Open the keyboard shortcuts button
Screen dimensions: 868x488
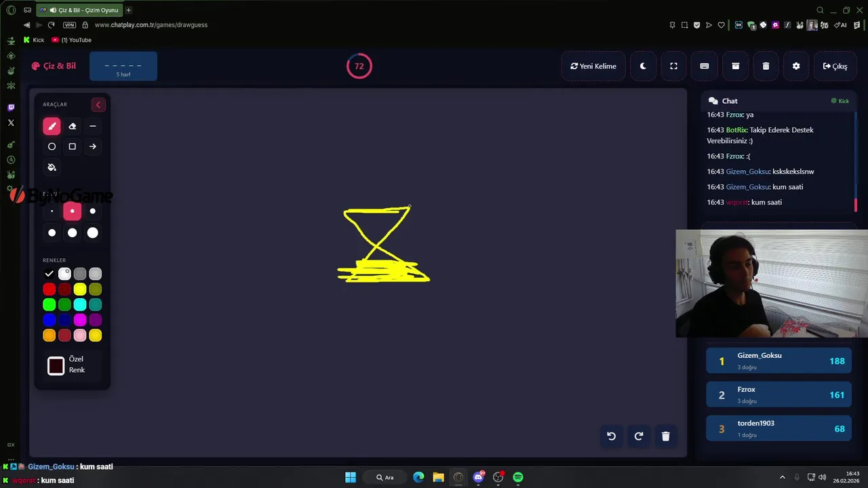pos(705,66)
